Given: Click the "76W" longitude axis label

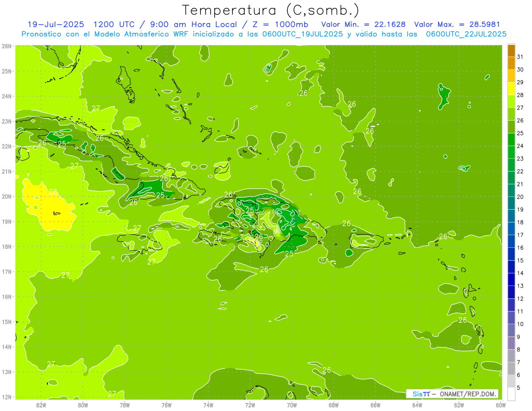Looking at the screenshot, I should 166,404.
